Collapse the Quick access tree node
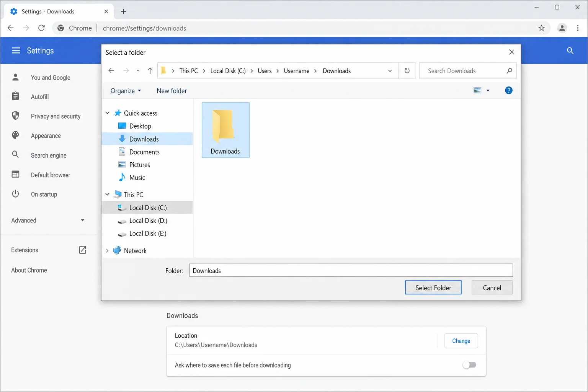Viewport: 588px width, 392px height. pos(108,113)
